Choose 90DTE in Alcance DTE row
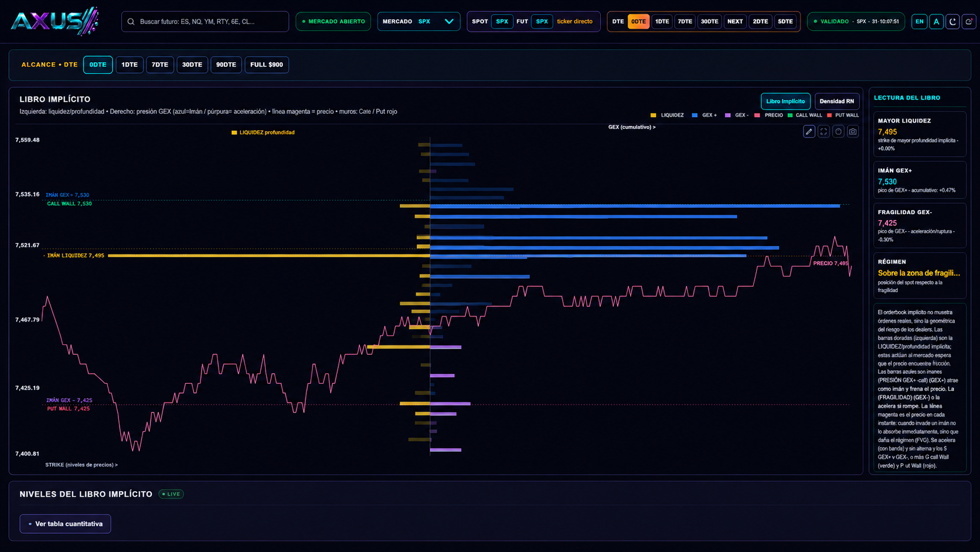The width and height of the screenshot is (980, 552). click(226, 65)
